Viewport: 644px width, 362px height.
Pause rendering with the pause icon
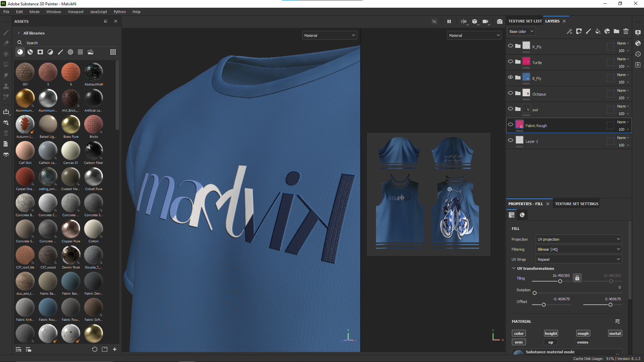click(449, 21)
